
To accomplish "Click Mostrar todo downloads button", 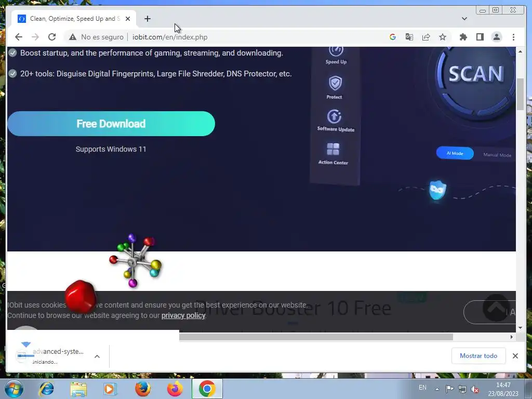I will 478,355.
